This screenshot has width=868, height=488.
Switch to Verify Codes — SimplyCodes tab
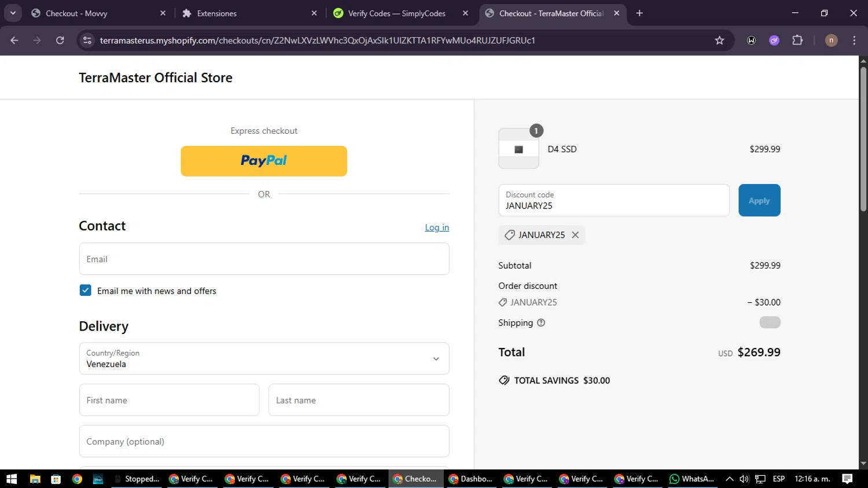(x=402, y=13)
